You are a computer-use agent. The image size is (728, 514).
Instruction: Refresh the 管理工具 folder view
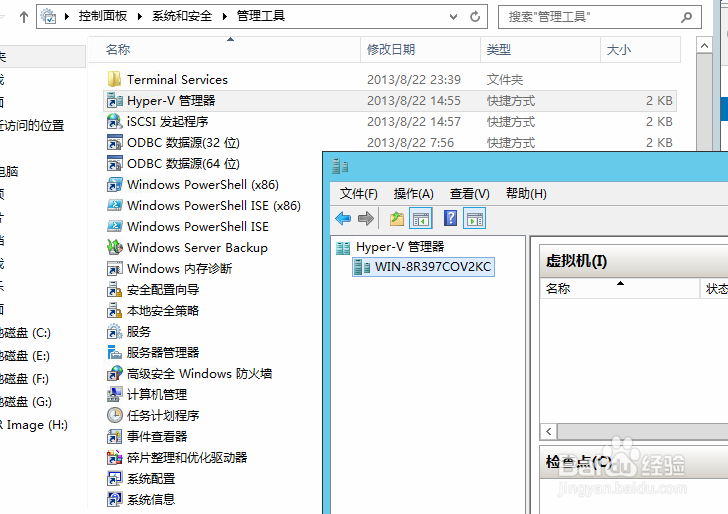pos(474,17)
